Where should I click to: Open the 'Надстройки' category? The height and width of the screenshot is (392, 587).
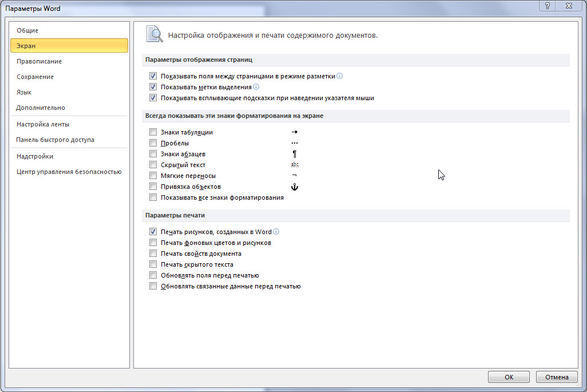[x=69, y=156]
